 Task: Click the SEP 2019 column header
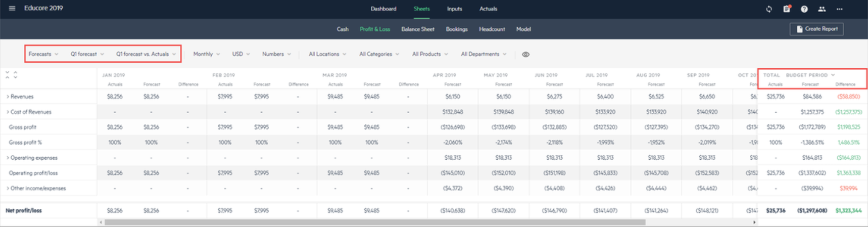click(698, 75)
